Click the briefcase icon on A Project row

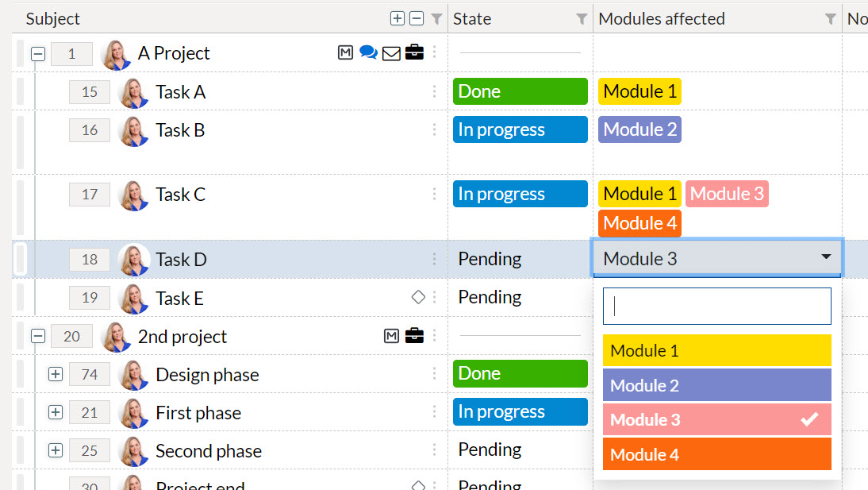point(414,52)
